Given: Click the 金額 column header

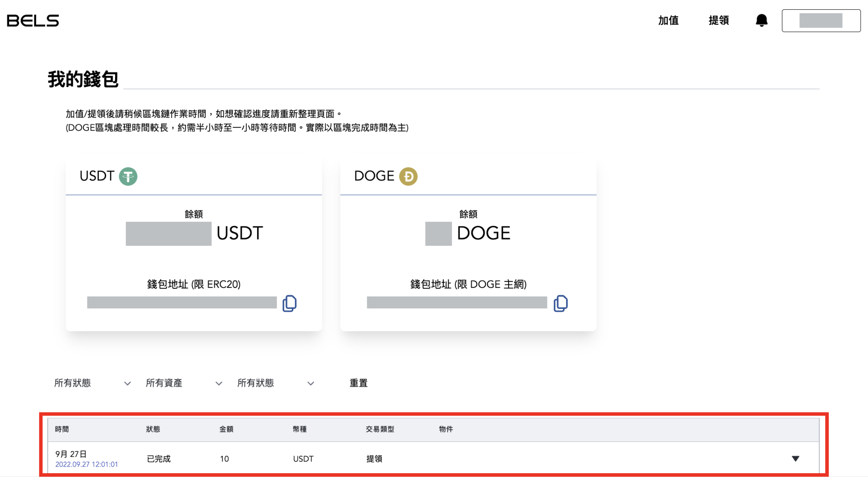Looking at the screenshot, I should click(226, 429).
